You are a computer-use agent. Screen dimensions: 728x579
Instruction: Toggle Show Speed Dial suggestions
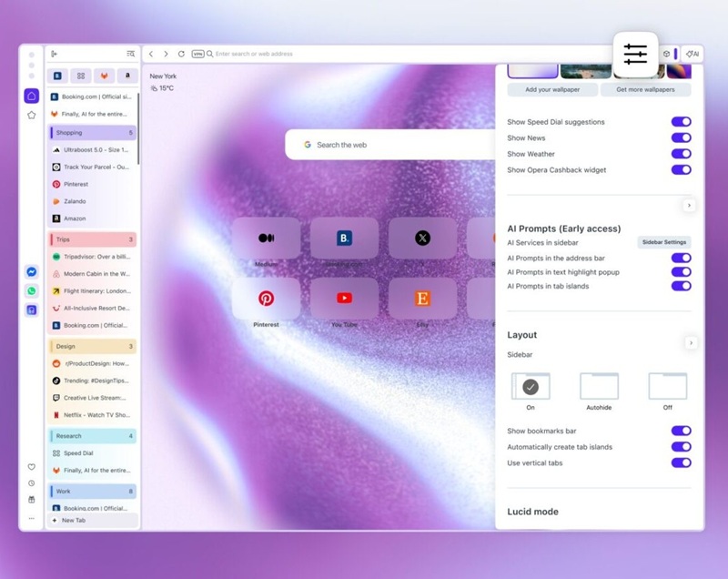click(681, 122)
